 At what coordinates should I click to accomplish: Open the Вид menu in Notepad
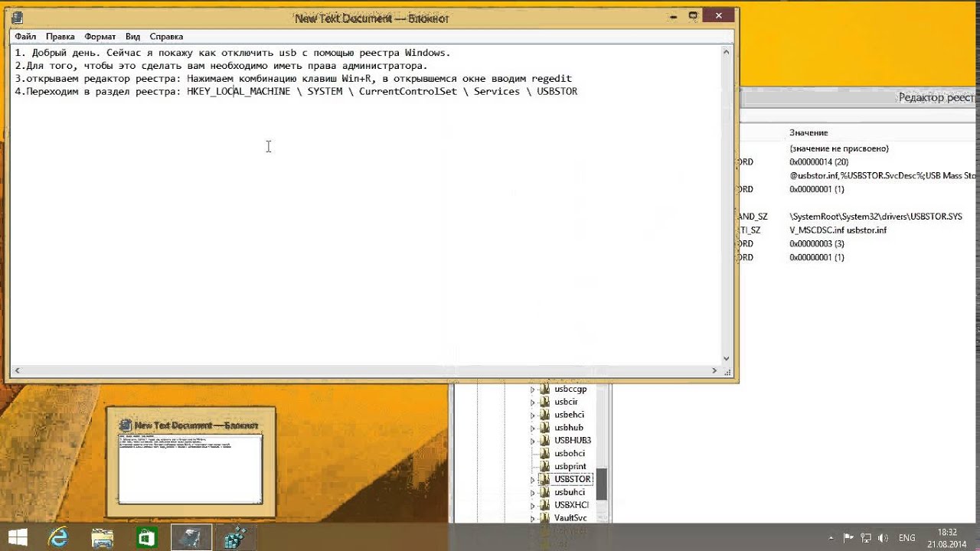coord(133,37)
